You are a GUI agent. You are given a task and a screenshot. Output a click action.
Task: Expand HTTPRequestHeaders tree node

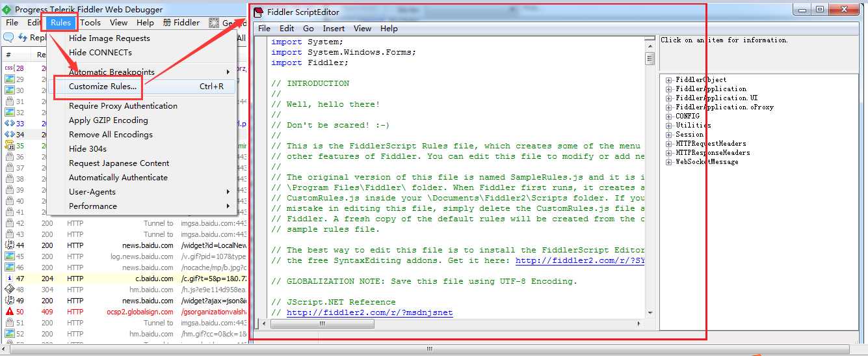(668, 144)
